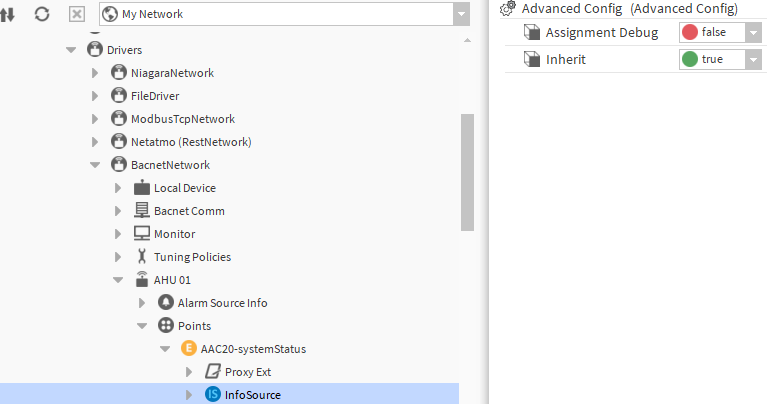Click the close-tree X icon
The height and width of the screenshot is (404, 767).
click(77, 15)
